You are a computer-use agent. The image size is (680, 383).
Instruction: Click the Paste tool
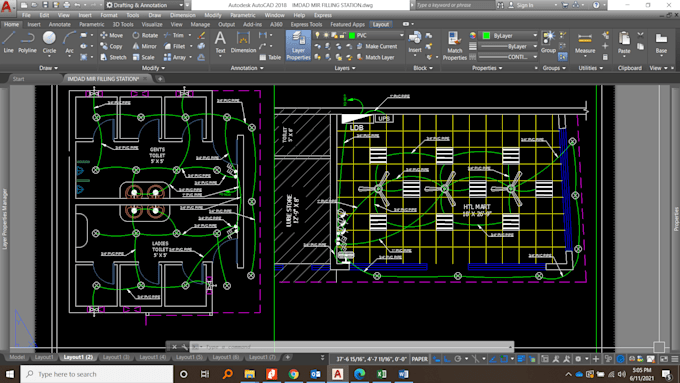click(x=624, y=43)
